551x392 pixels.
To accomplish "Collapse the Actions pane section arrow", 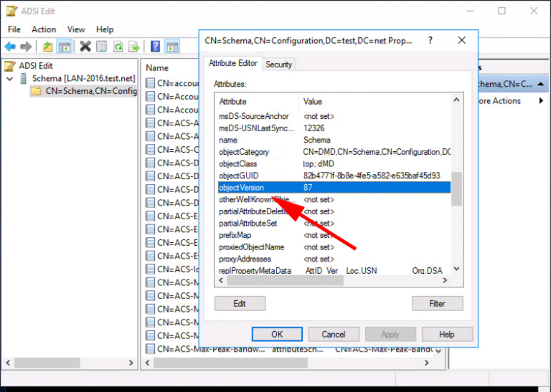I will point(540,85).
